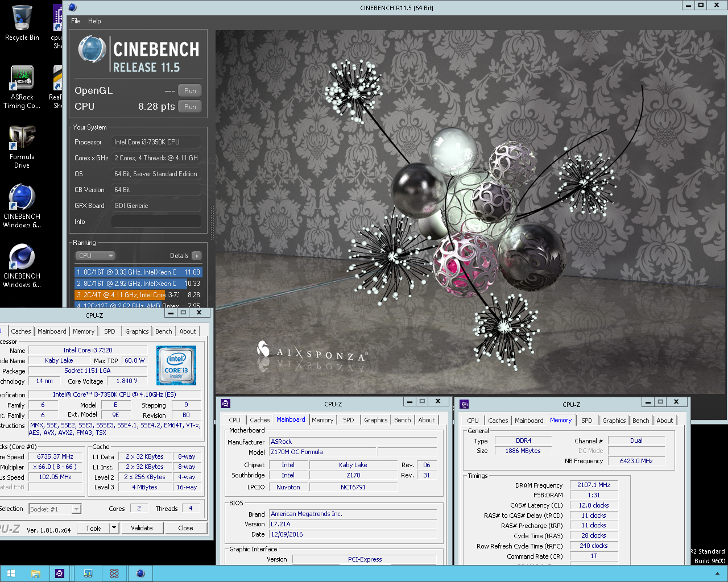Click the Processor field Intel Core i3-7350K
This screenshot has height=582, width=728.
(156, 142)
